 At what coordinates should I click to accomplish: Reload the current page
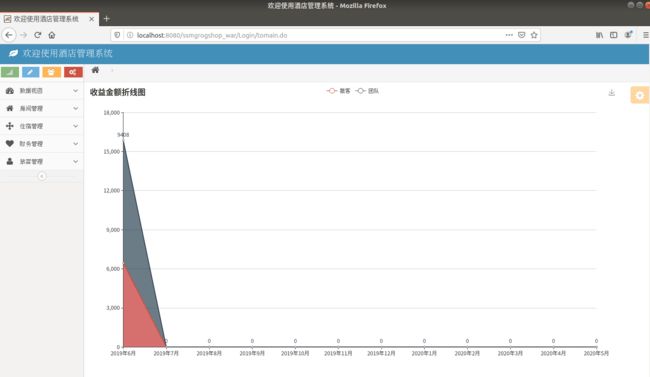[x=38, y=35]
